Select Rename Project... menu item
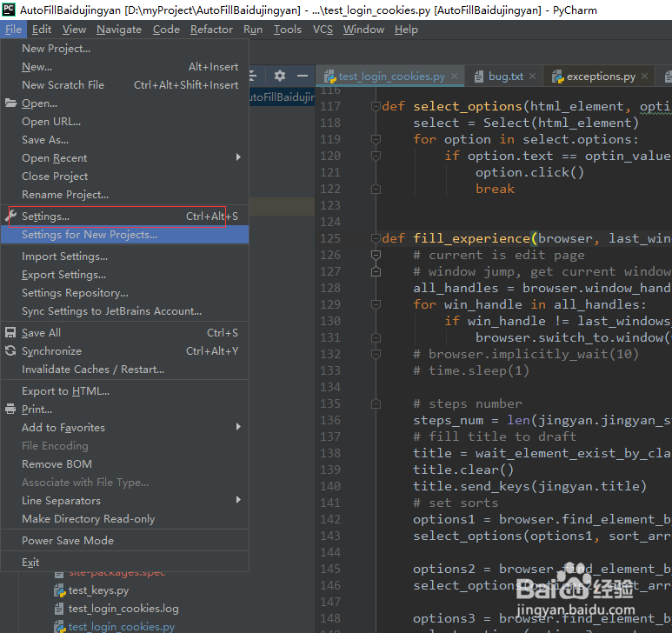672x633 pixels. pos(124,195)
